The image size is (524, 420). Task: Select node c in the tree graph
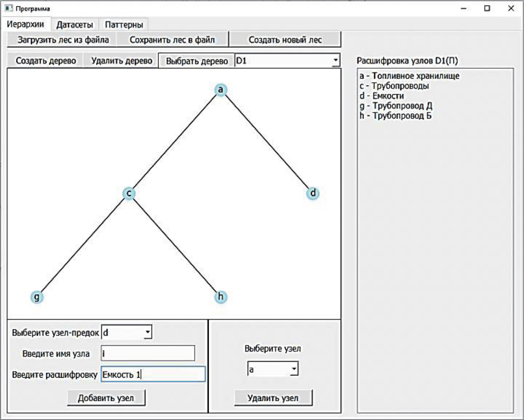[x=129, y=193]
